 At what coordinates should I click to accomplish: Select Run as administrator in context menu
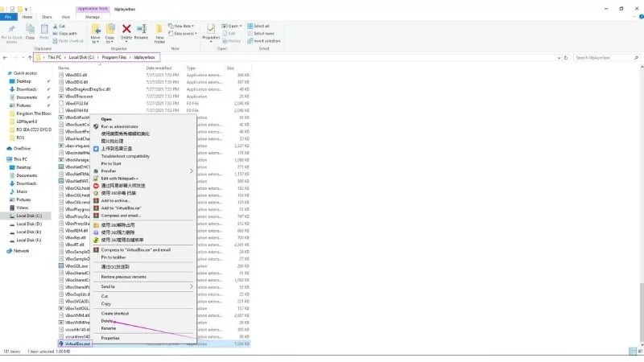click(119, 126)
